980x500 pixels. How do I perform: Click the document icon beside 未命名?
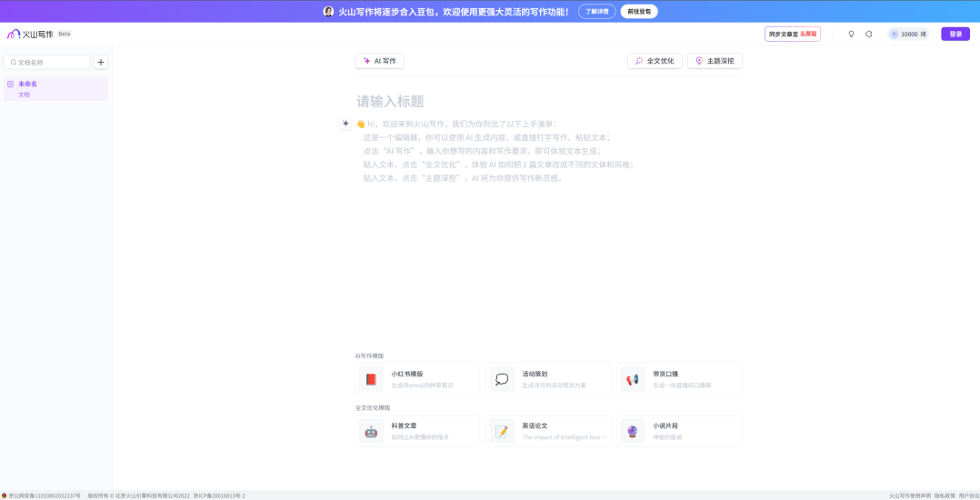(10, 84)
